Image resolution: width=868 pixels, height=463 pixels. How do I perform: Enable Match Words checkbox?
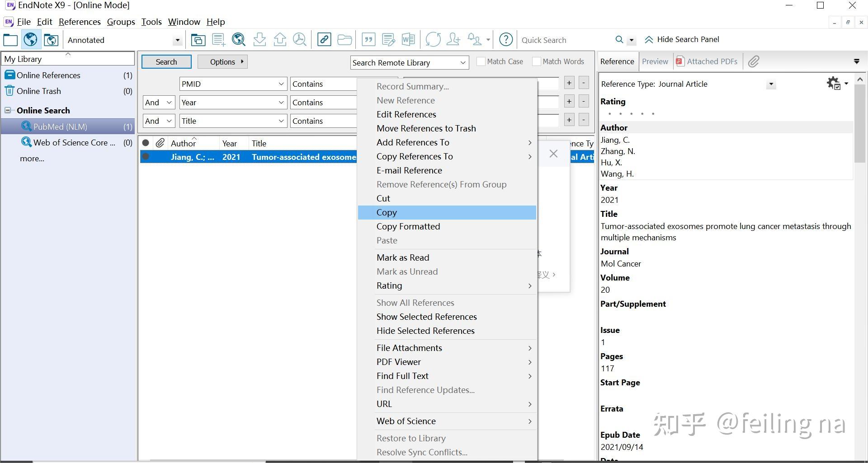click(x=537, y=61)
